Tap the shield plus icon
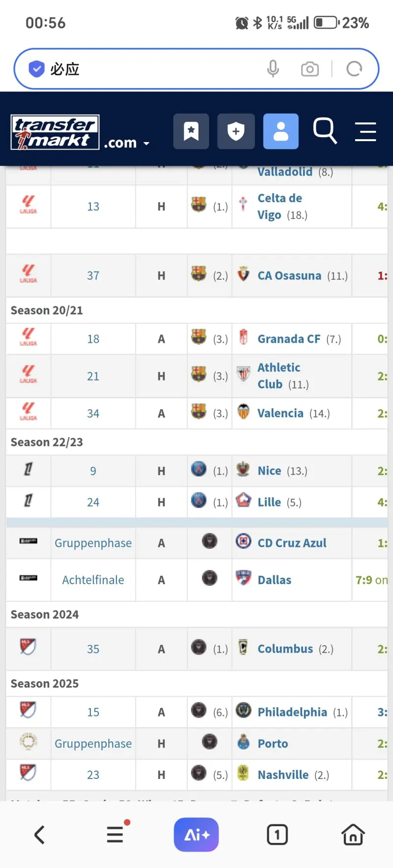 click(x=236, y=131)
